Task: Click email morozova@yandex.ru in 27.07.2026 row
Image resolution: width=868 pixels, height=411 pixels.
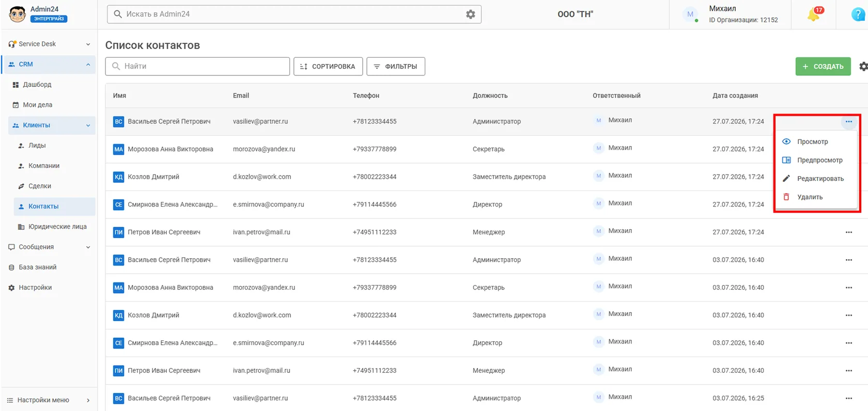Action: [x=264, y=149]
